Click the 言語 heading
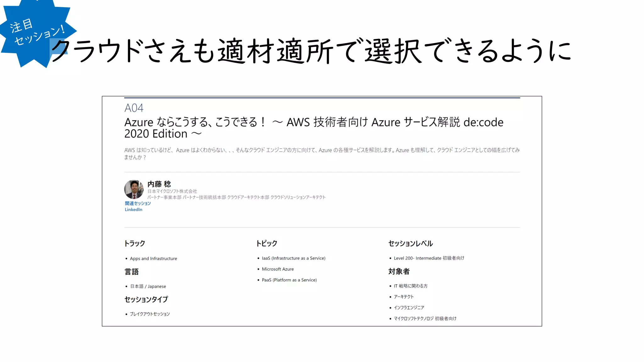644x362 pixels. click(x=131, y=271)
